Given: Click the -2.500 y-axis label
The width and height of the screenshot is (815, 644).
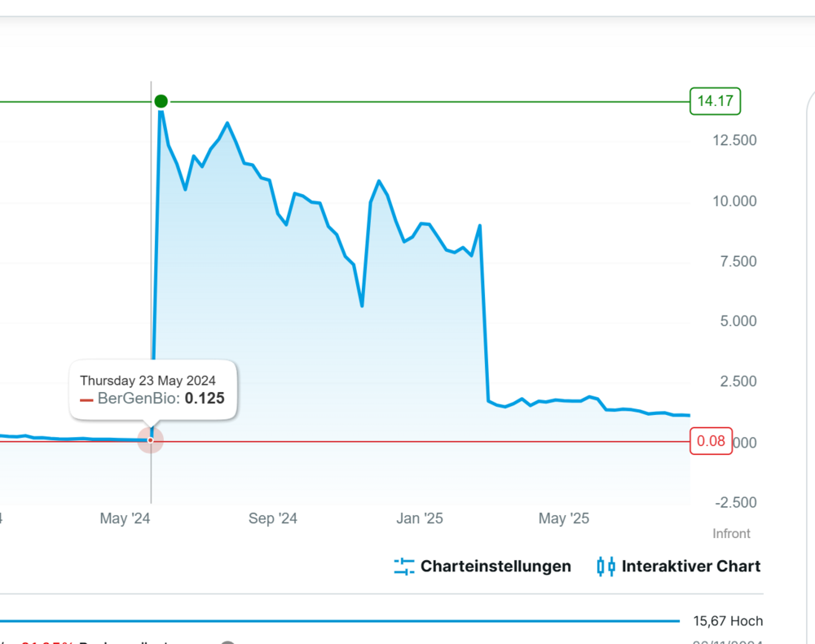Looking at the screenshot, I should (x=736, y=502).
